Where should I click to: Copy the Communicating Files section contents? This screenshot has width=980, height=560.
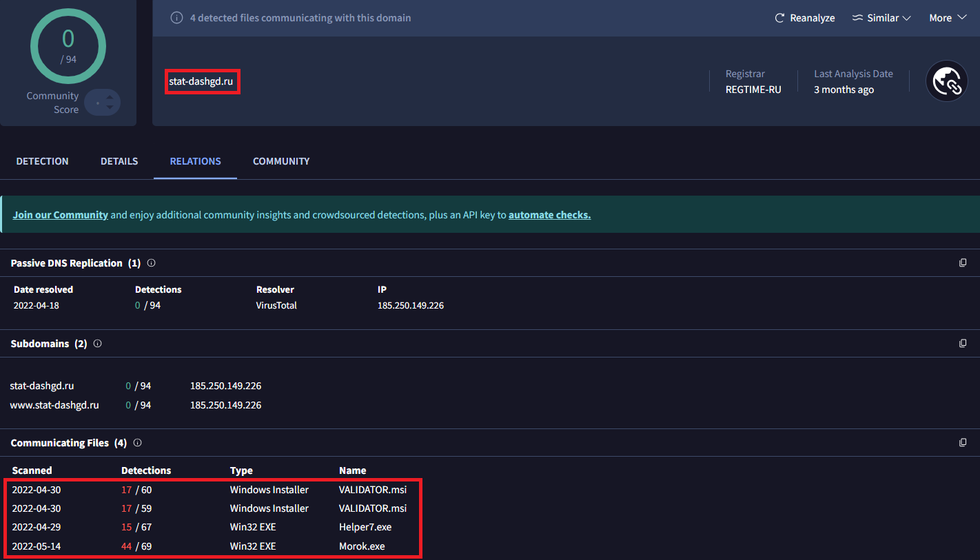pos(963,443)
